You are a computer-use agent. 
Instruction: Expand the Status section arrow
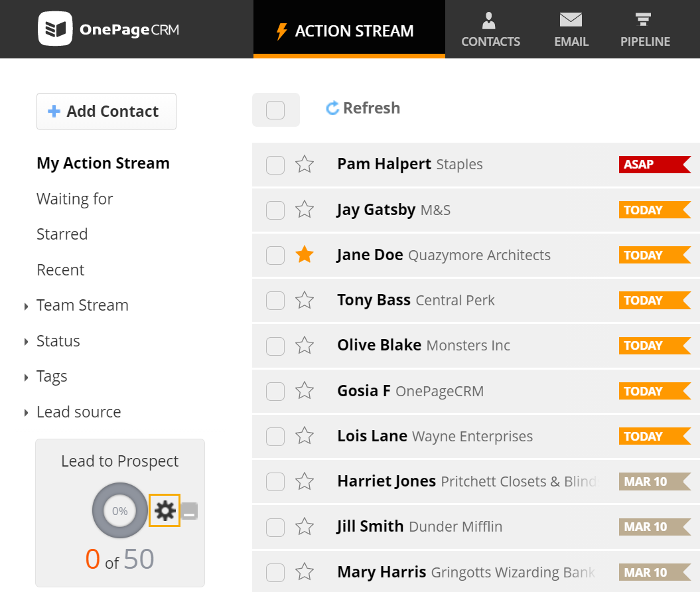[26, 342]
